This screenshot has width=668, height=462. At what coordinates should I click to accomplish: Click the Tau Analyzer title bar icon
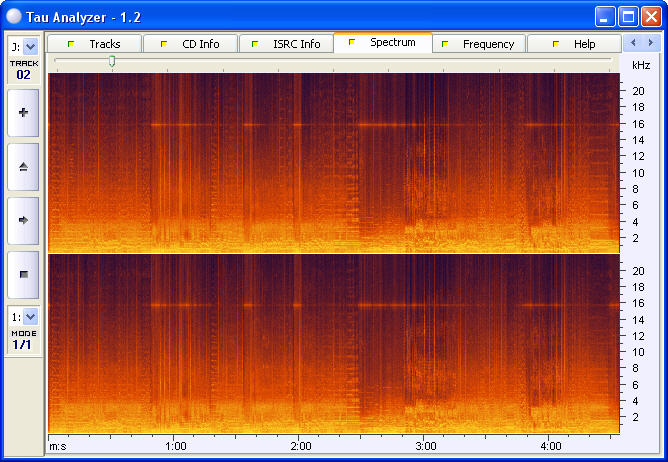coord(14,17)
